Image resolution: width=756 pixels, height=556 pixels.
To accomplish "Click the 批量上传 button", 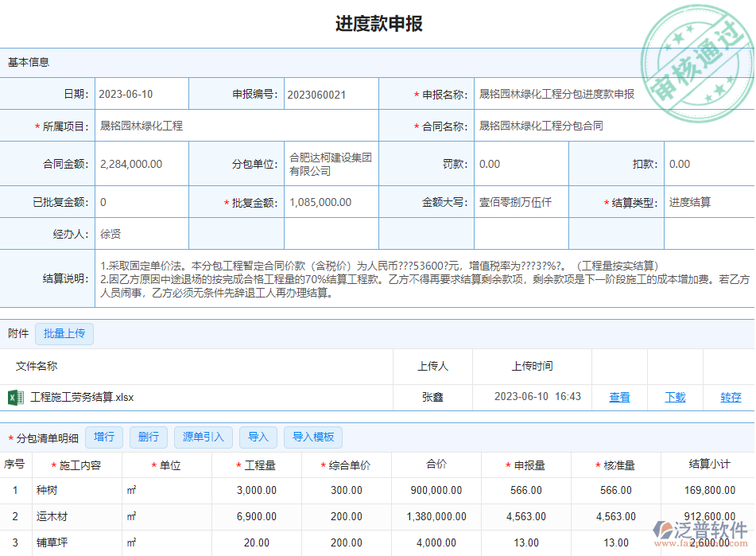I will click(64, 333).
